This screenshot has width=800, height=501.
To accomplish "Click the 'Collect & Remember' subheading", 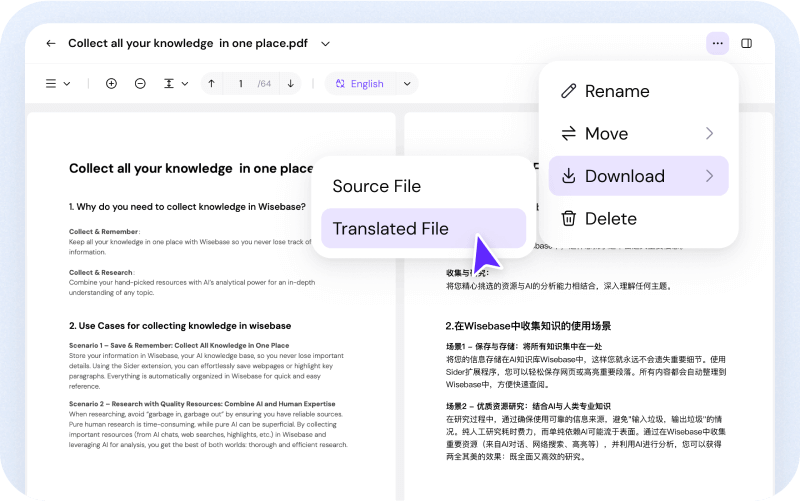I will (104, 232).
